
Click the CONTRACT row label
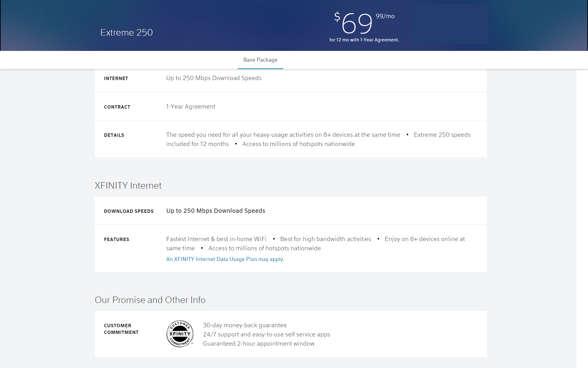[x=117, y=107]
